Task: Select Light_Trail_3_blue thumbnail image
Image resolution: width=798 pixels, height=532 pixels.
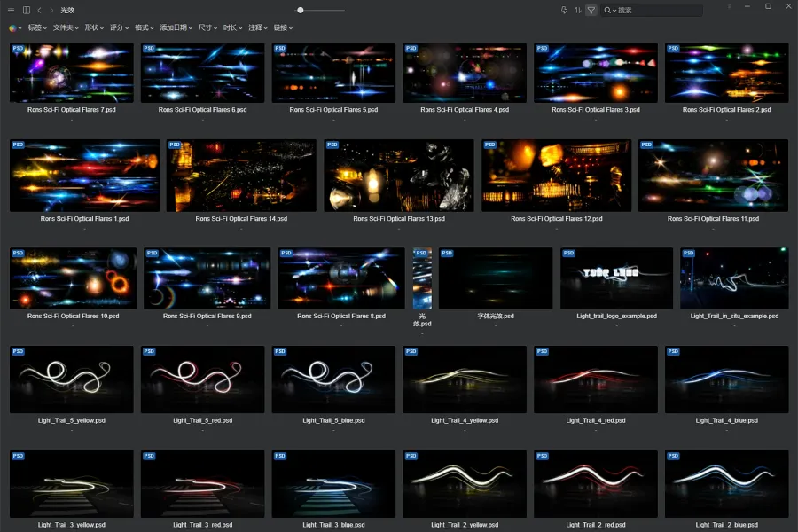Action: click(x=333, y=483)
